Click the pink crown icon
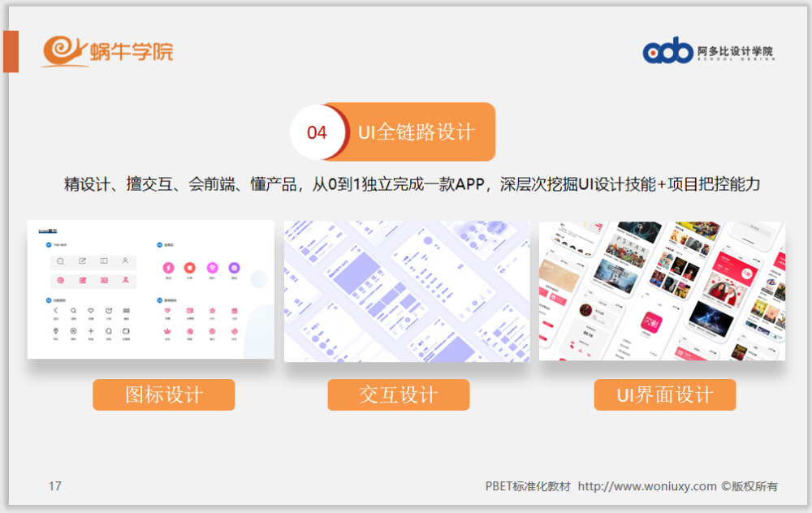The image size is (812, 513). [168, 331]
